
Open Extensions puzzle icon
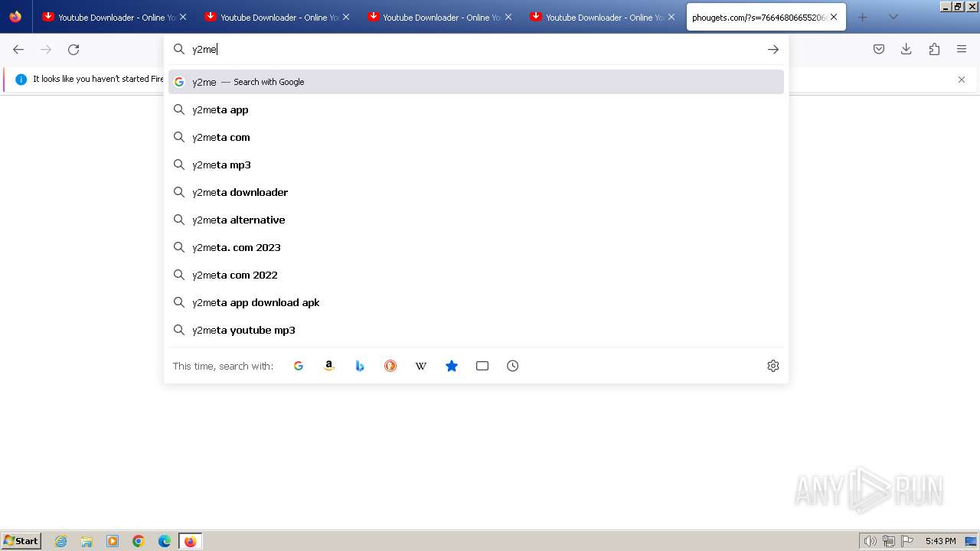(934, 49)
